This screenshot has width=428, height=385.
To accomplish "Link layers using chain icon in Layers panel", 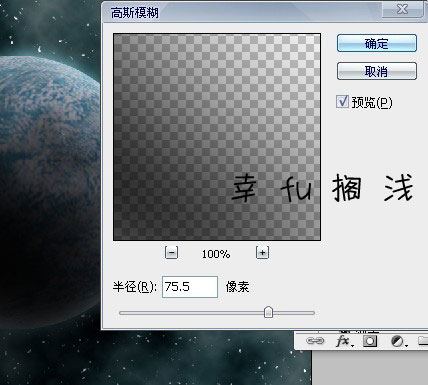I will click(315, 341).
